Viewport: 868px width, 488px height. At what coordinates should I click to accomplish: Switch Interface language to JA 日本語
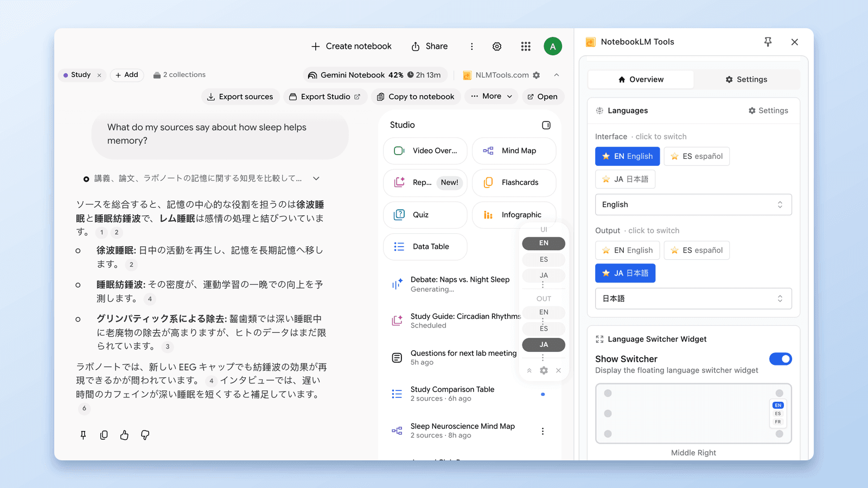click(x=625, y=179)
